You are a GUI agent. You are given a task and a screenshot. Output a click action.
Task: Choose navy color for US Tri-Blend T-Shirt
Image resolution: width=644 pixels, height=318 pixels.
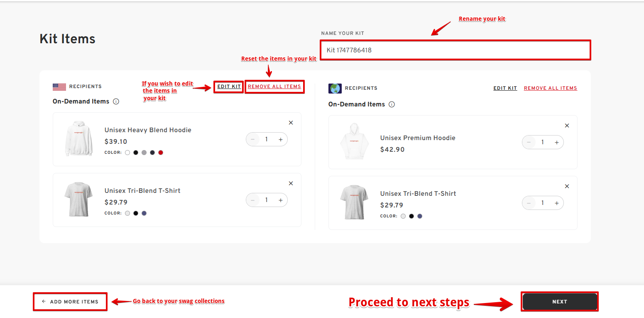point(144,213)
